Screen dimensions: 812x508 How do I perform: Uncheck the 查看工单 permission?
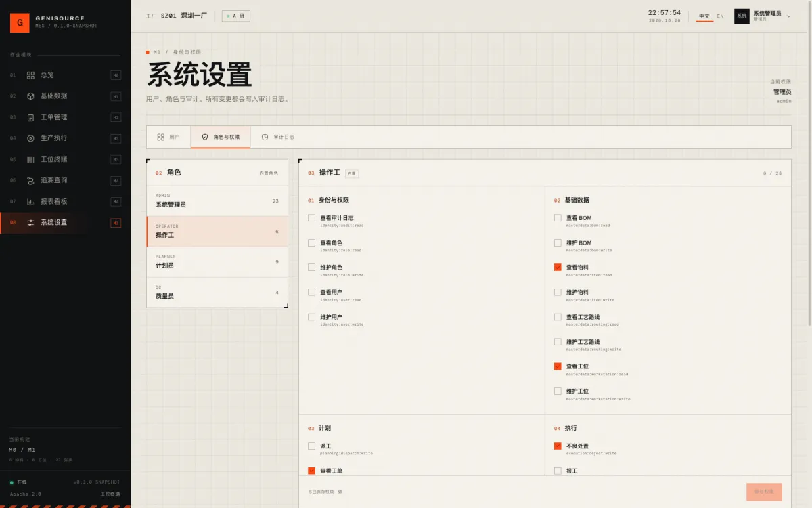pos(311,471)
